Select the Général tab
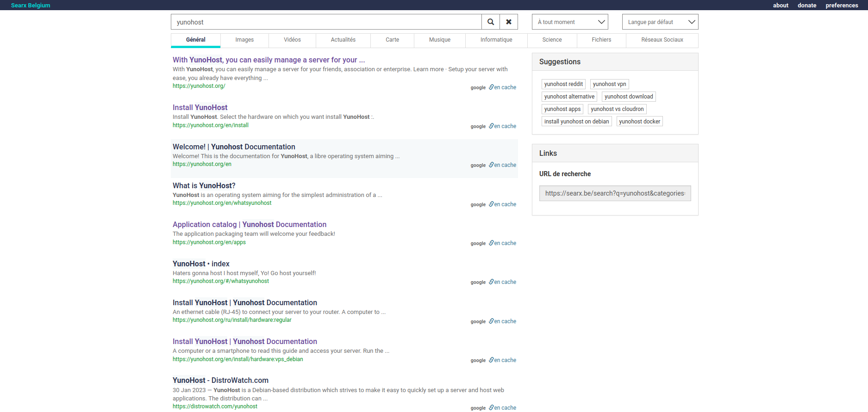The height and width of the screenshot is (412, 868). 196,40
